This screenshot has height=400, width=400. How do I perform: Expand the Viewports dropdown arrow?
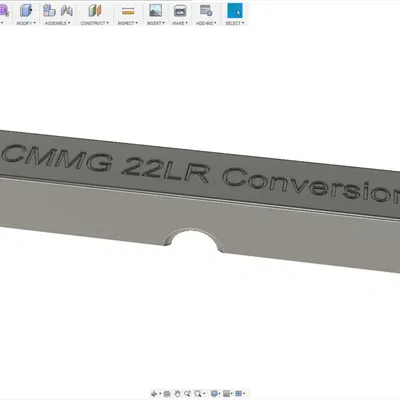(x=244, y=394)
